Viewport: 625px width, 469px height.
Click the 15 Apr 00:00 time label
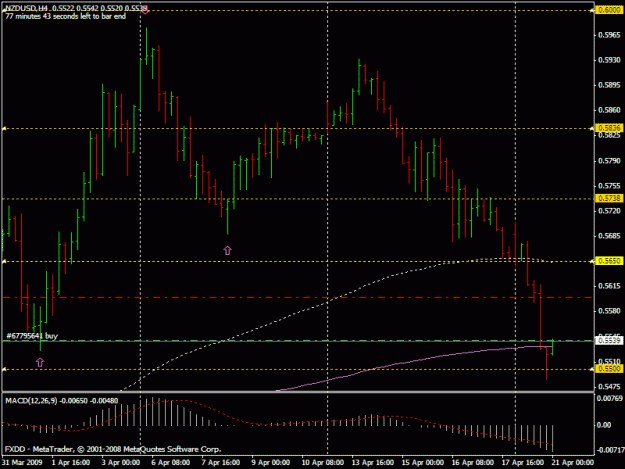point(423,463)
